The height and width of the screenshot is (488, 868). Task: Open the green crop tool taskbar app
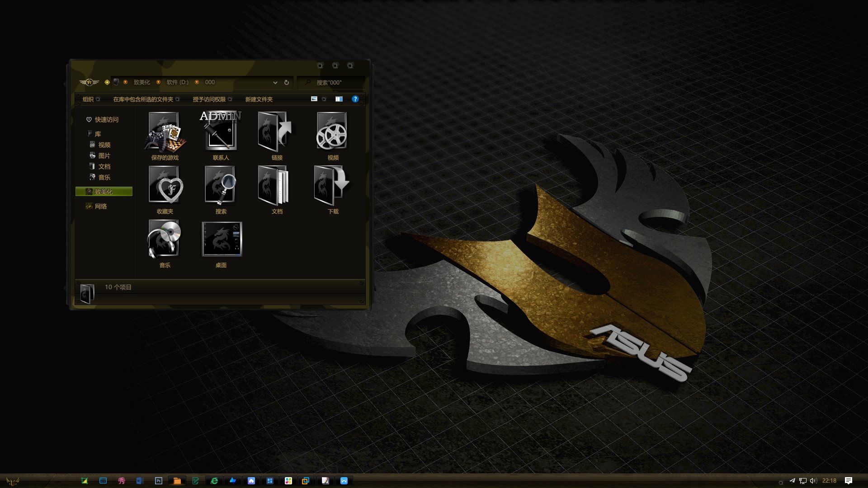pyautogui.click(x=85, y=481)
